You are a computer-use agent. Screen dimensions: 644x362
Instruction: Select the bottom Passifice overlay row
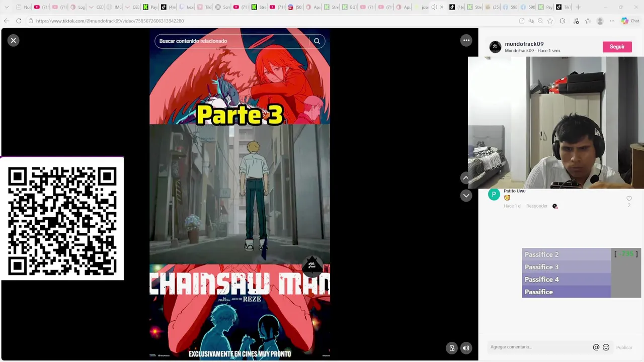click(x=566, y=292)
